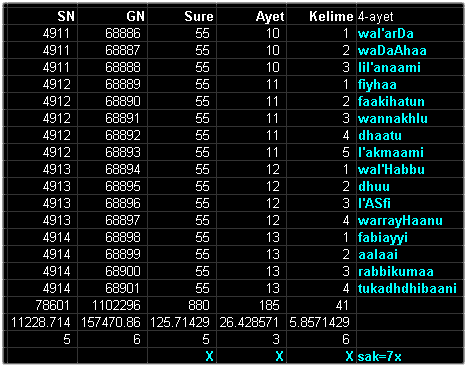Click Sure 55 in the dhuu row
The width and height of the screenshot is (467, 367).
click(202, 186)
